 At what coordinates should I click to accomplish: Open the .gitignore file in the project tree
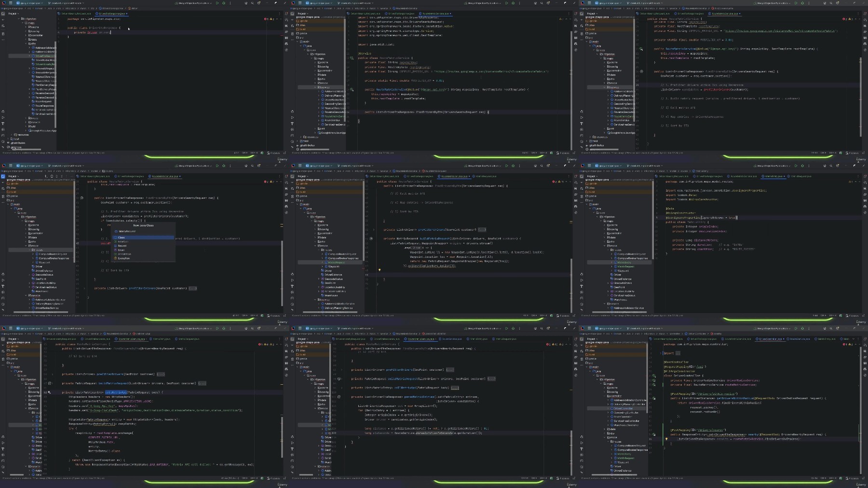16,147
